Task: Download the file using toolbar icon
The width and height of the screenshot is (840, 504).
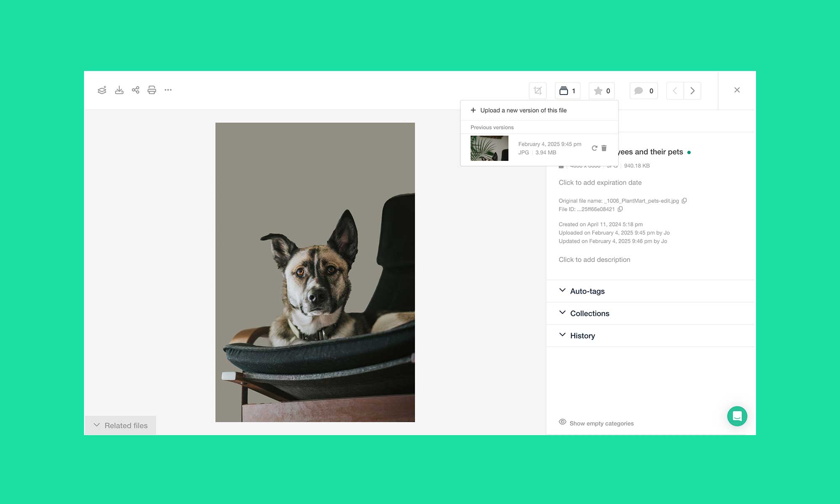Action: coord(119,90)
